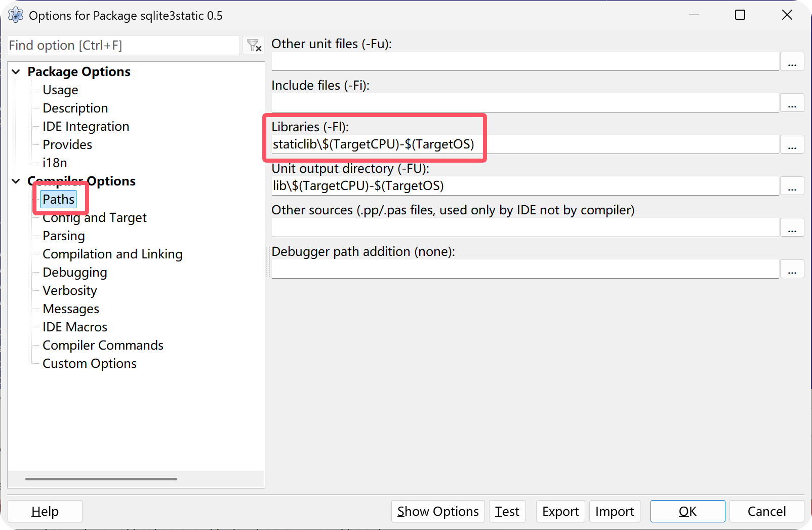Viewport: 812px width, 530px height.
Task: Open the Description page
Action: [x=75, y=108]
